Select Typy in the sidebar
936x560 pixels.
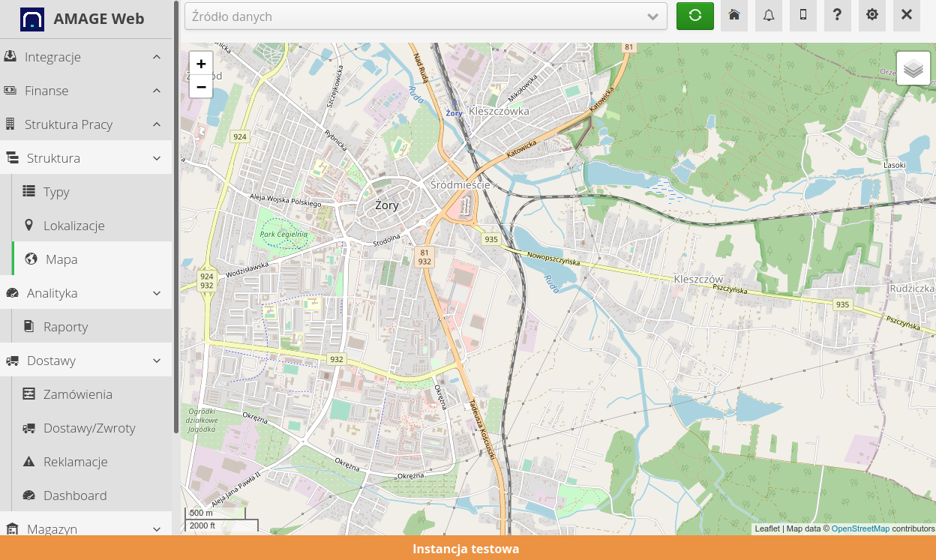tap(56, 192)
